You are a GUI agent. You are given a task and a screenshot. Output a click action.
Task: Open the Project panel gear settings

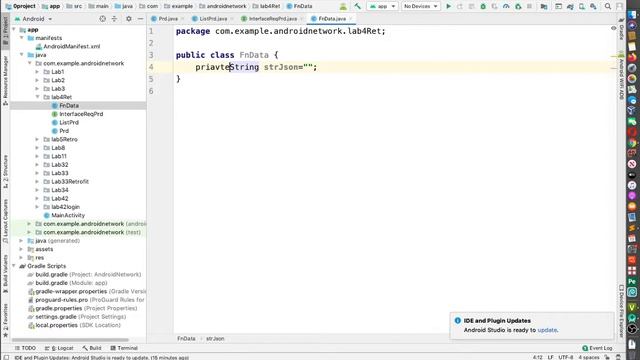(x=129, y=19)
